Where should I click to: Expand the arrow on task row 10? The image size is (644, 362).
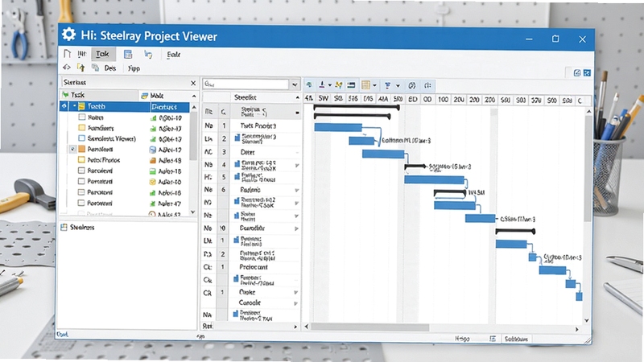[296, 228]
